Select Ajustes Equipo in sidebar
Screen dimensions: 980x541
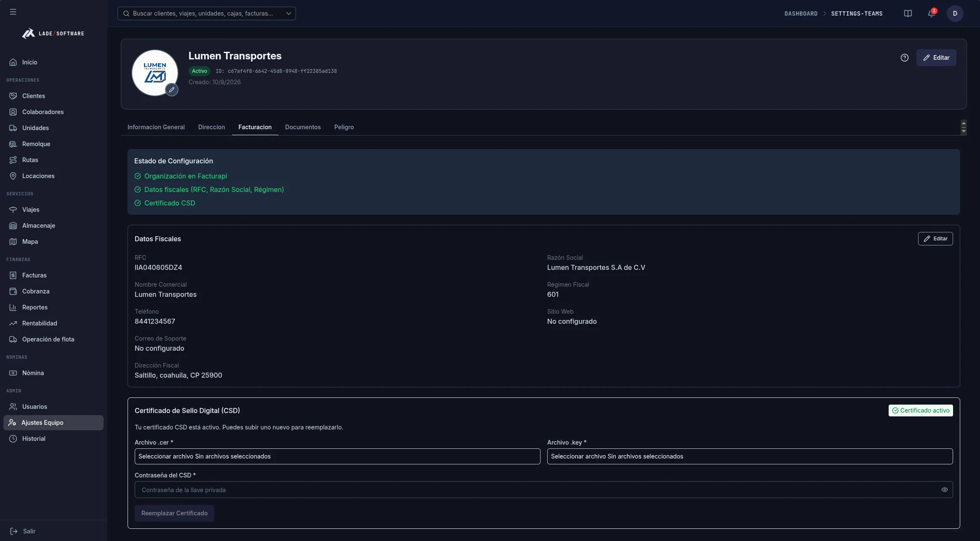click(53, 423)
